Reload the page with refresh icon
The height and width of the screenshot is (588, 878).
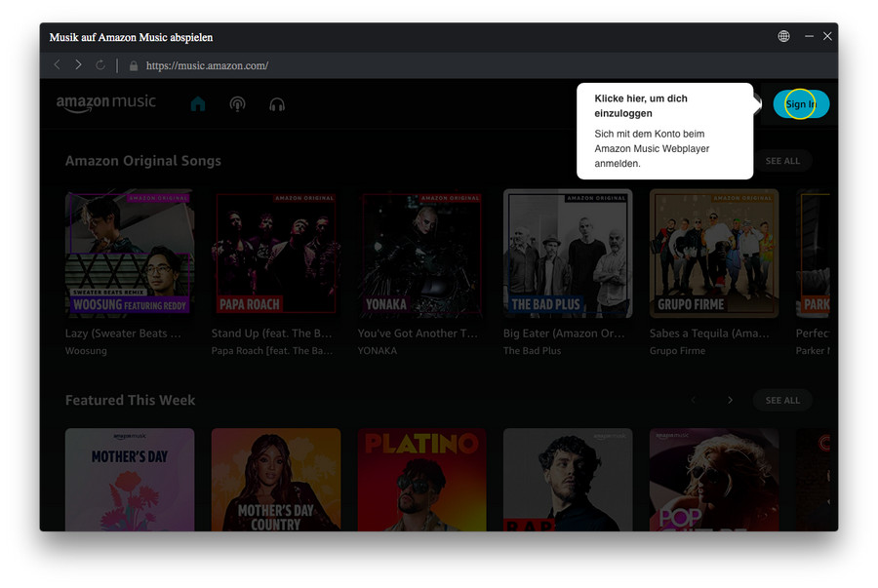point(100,65)
